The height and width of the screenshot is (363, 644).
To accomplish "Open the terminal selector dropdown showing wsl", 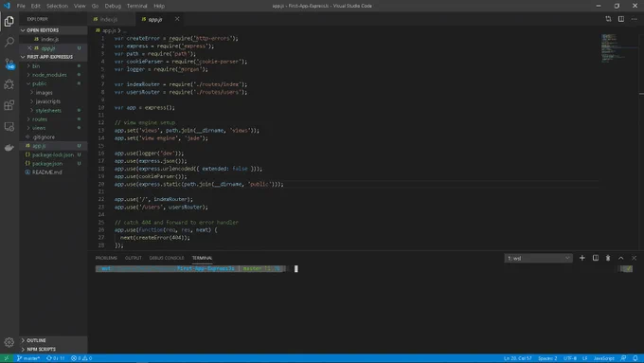I will 538,258.
